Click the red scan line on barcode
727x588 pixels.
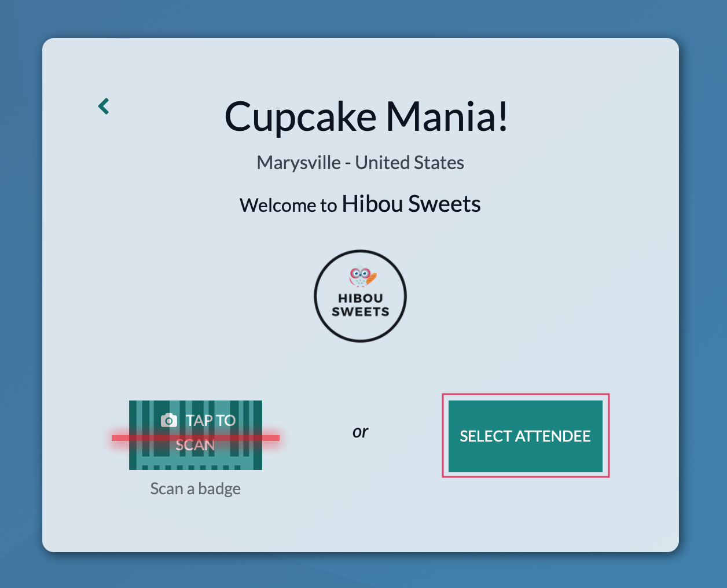(x=196, y=438)
